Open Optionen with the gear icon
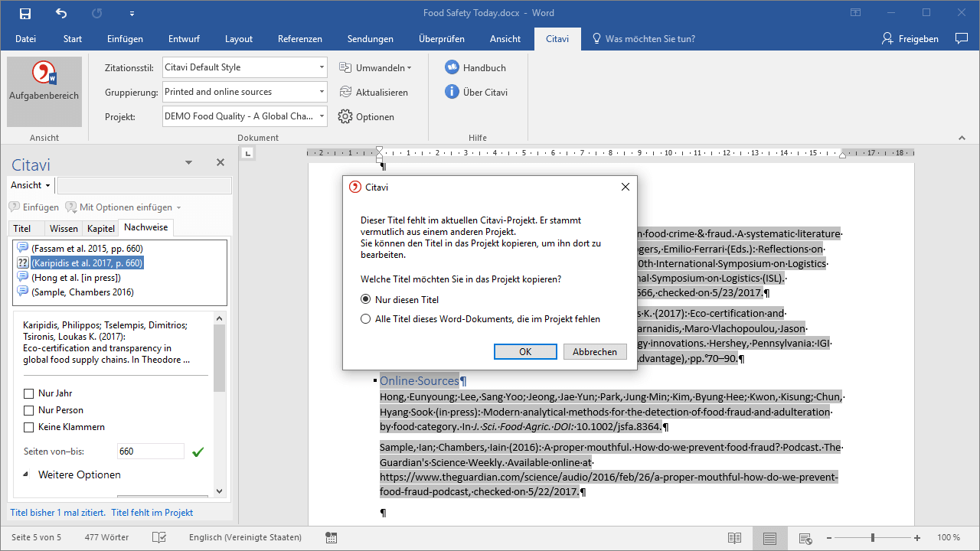The height and width of the screenshot is (551, 980). pyautogui.click(x=345, y=117)
